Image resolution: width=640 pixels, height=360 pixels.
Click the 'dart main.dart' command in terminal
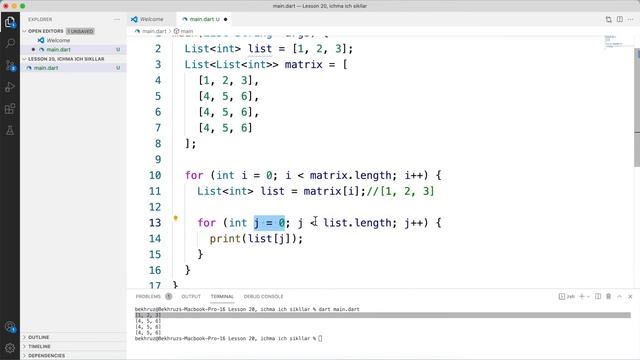point(339,309)
